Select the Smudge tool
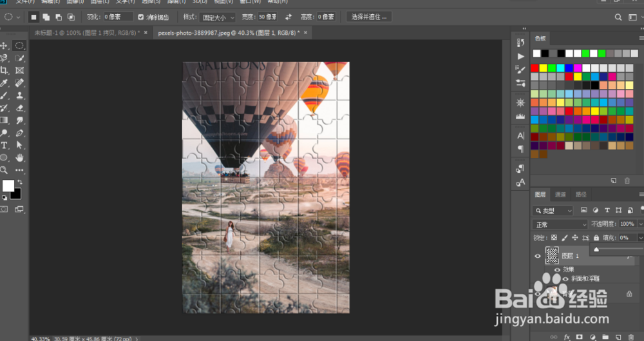 (x=19, y=121)
